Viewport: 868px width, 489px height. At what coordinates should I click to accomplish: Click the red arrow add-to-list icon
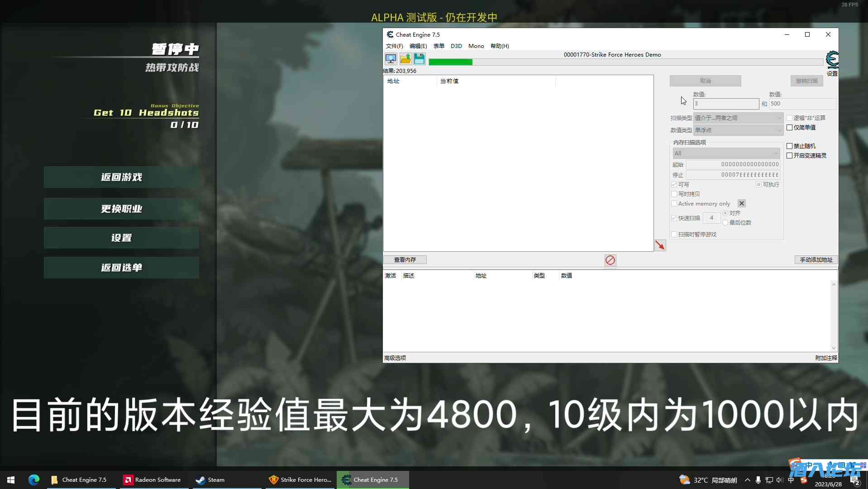[660, 245]
